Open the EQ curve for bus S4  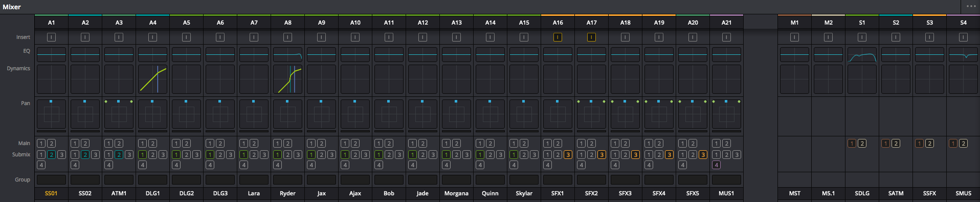click(963, 54)
